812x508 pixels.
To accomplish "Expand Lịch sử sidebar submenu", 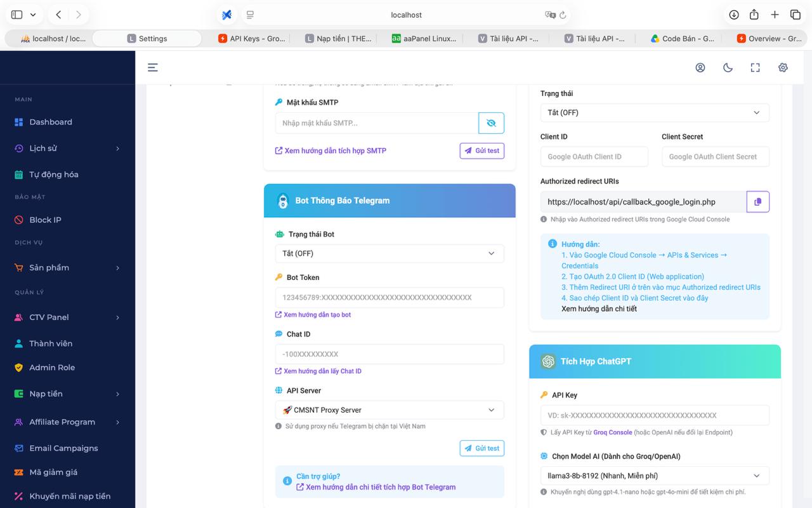I will (117, 149).
